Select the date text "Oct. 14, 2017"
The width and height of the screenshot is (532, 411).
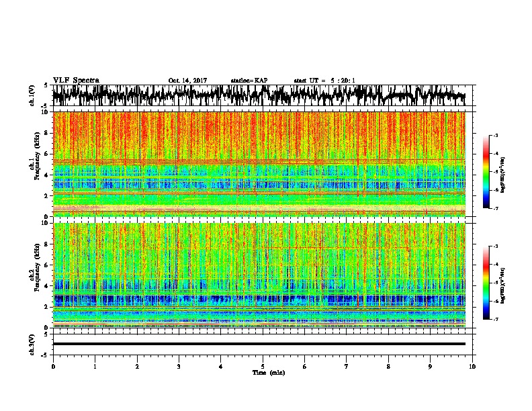(x=187, y=81)
